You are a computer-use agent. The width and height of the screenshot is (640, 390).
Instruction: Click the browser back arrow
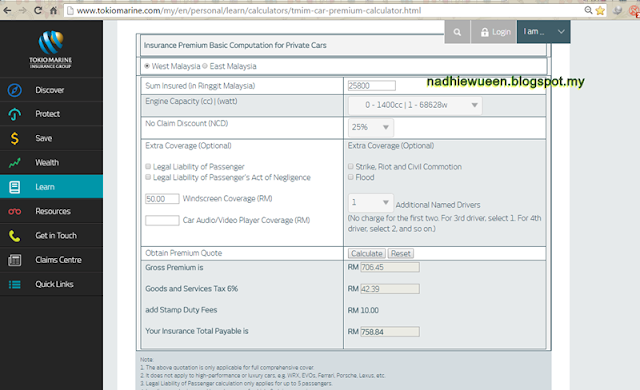7,11
